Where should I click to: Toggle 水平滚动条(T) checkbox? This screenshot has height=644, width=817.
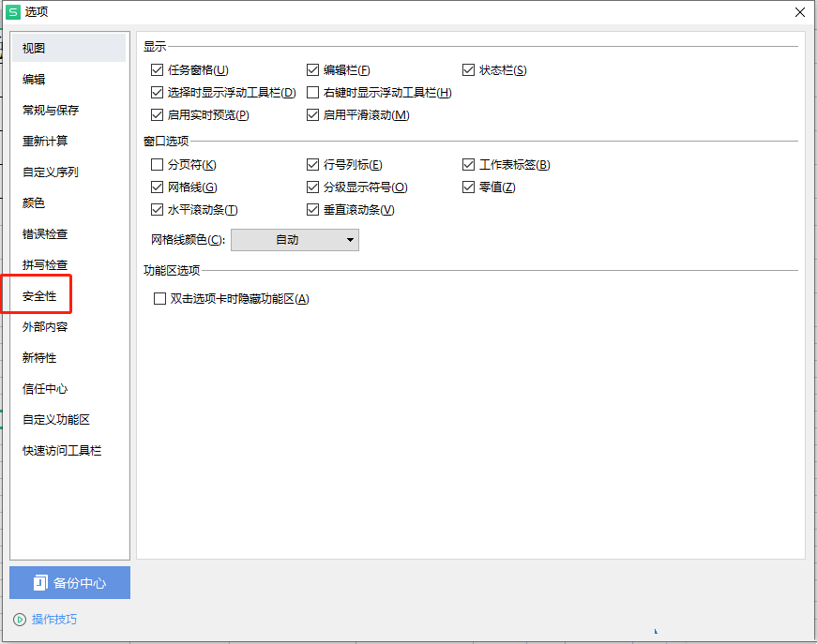157,209
